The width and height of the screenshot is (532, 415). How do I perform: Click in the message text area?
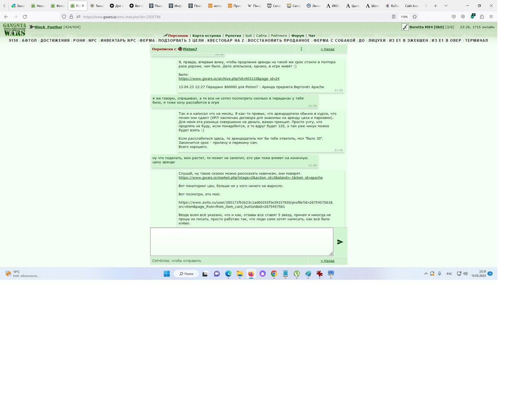click(x=241, y=242)
